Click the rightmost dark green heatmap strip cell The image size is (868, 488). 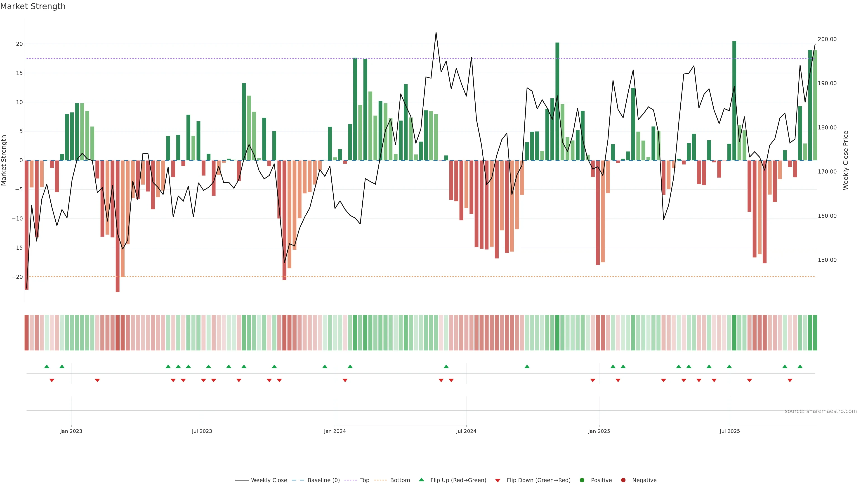tap(815, 332)
